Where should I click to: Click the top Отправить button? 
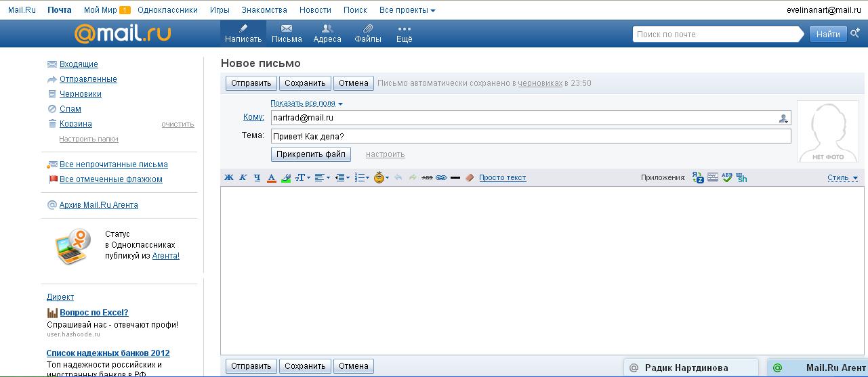point(251,83)
